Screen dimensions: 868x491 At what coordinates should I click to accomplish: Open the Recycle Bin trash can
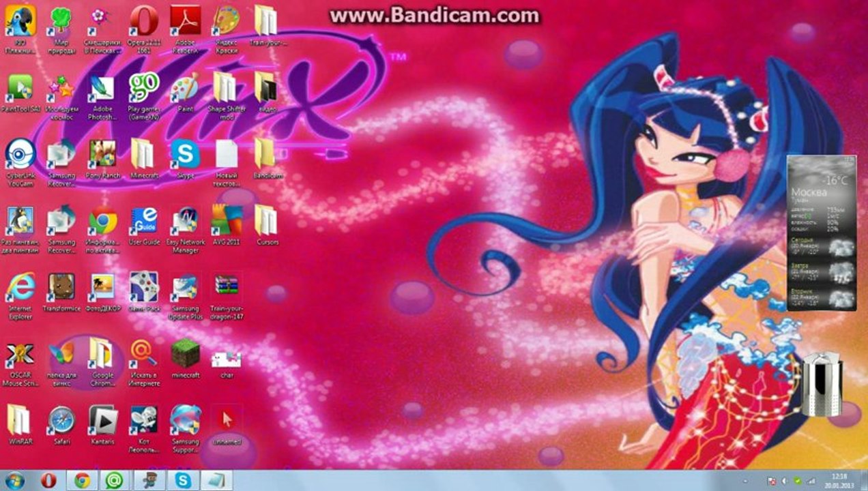[822, 384]
